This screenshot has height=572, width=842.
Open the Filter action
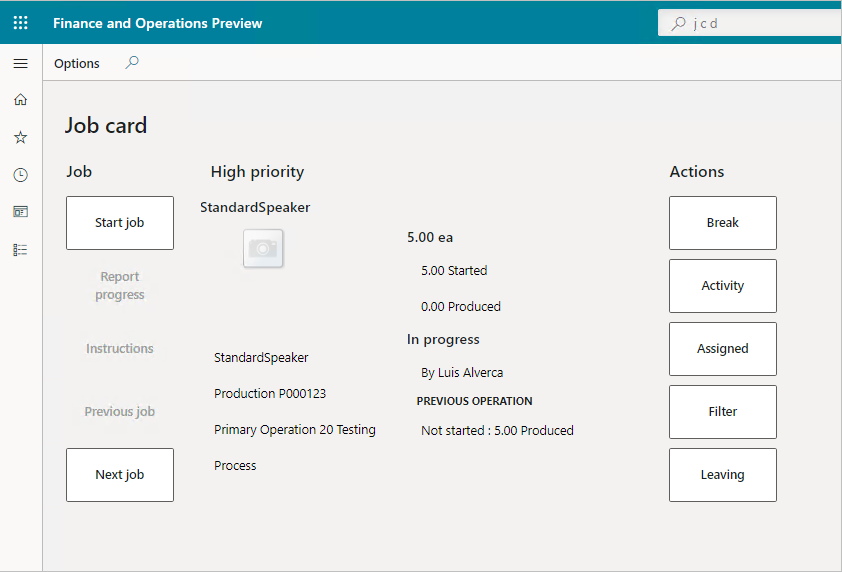(723, 411)
